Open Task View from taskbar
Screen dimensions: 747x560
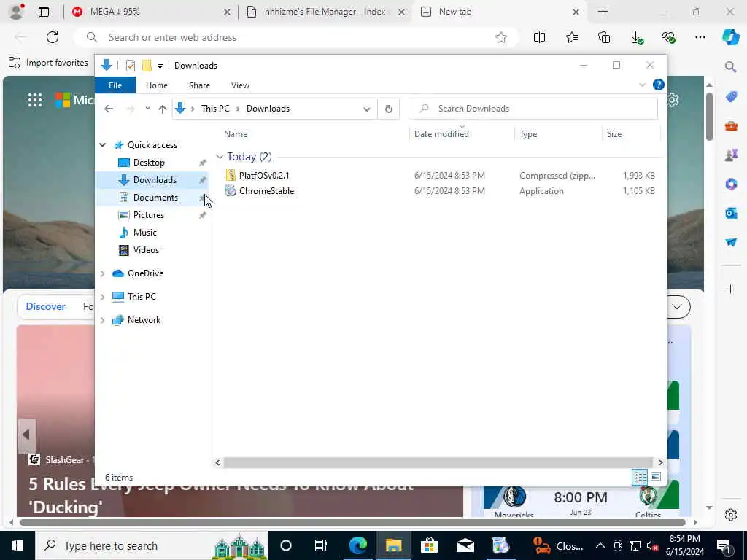321,545
